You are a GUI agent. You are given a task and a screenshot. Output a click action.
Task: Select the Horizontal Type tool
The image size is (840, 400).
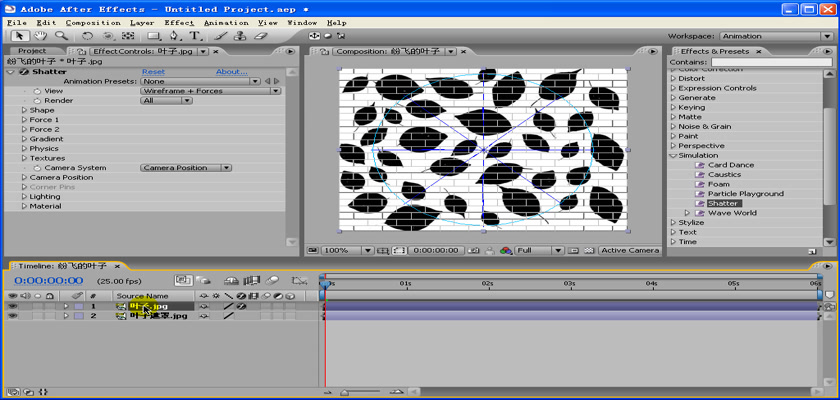(195, 36)
